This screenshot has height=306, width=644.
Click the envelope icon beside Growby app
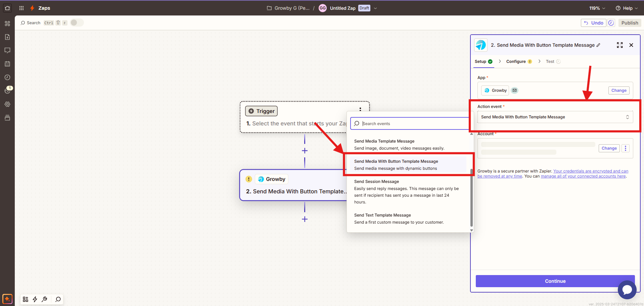[x=514, y=90]
